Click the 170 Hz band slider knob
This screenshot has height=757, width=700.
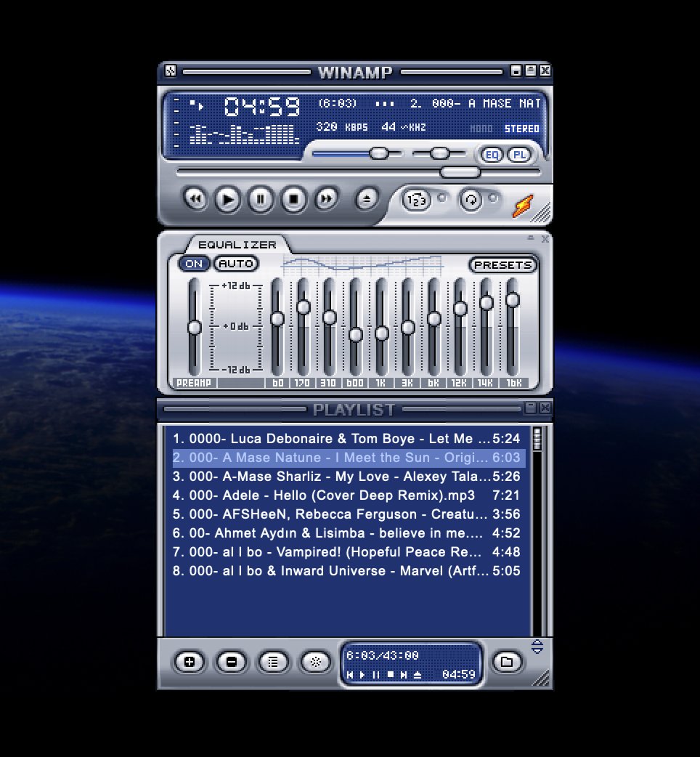tap(304, 307)
